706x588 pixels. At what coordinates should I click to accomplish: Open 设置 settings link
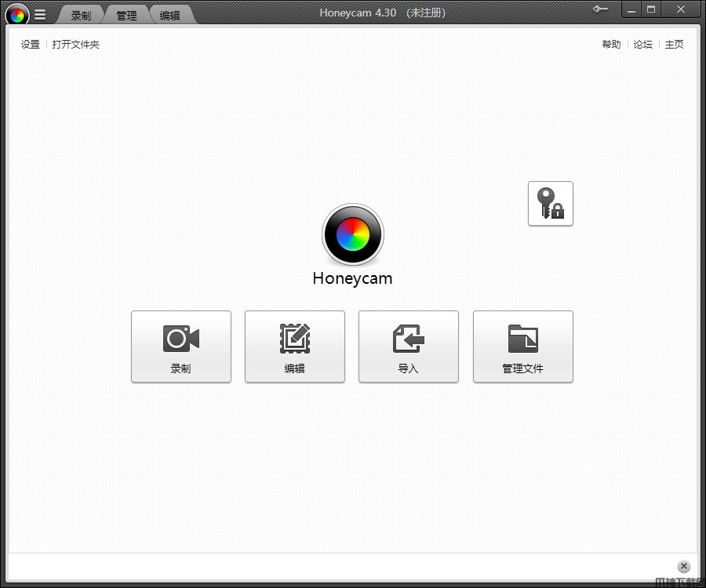pos(31,45)
